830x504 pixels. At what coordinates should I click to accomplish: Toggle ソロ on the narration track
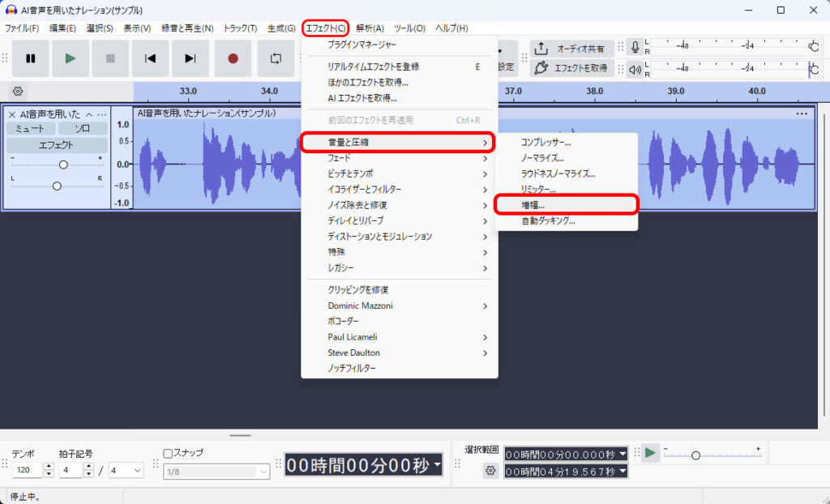pyautogui.click(x=83, y=129)
